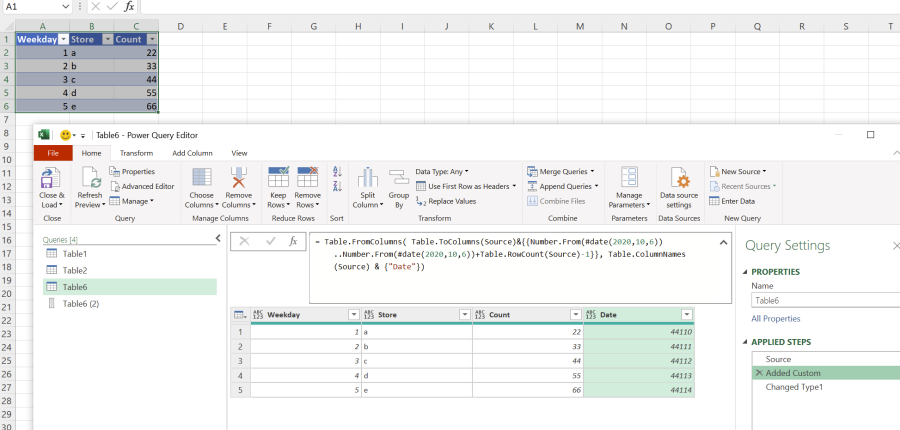The width and height of the screenshot is (900, 430).
Task: Switch to the Transform tab
Action: coord(137,153)
